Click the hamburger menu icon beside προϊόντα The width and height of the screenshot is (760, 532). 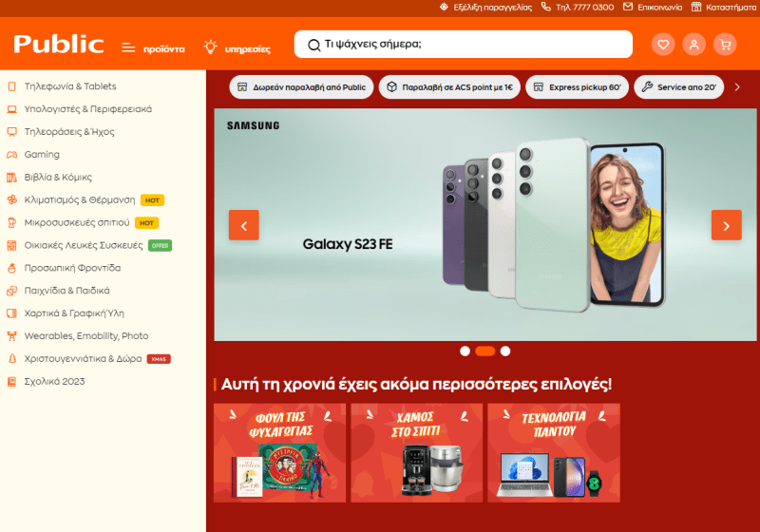128,47
